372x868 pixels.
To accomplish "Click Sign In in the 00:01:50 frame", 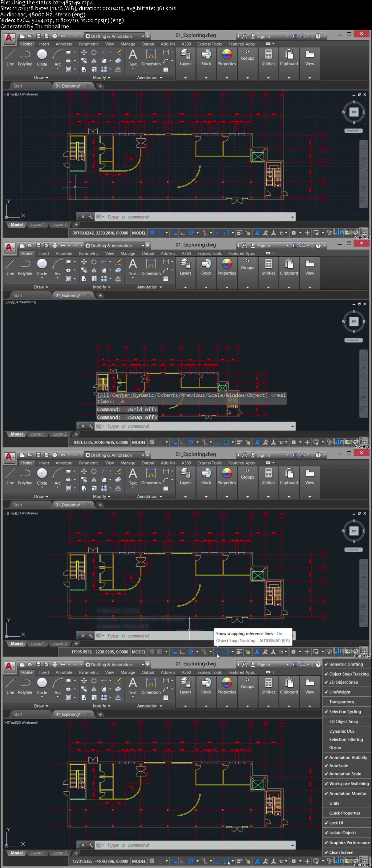I will (263, 246).
